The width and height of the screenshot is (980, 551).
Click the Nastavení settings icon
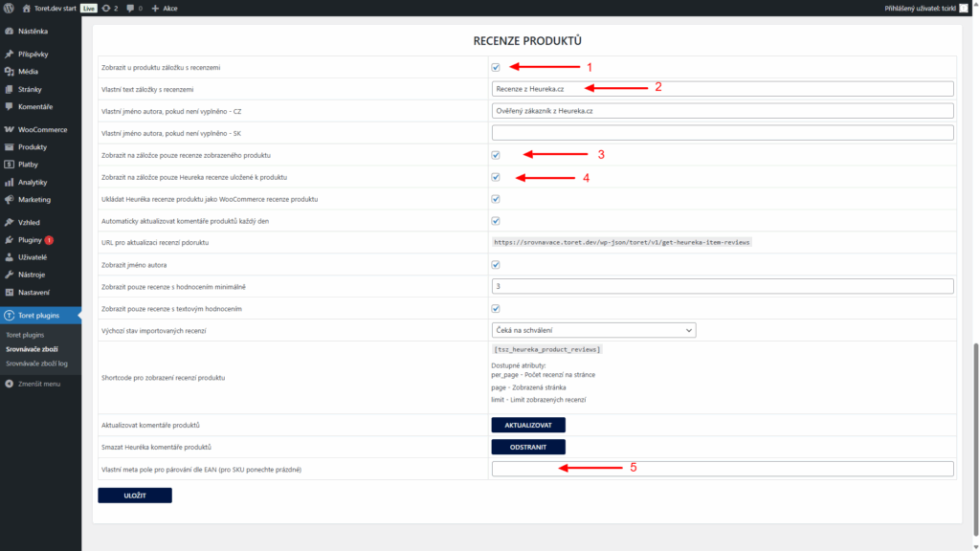pyautogui.click(x=10, y=293)
